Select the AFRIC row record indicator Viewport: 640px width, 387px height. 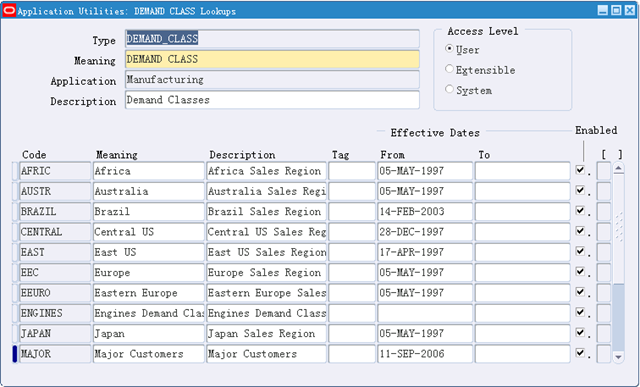point(15,171)
